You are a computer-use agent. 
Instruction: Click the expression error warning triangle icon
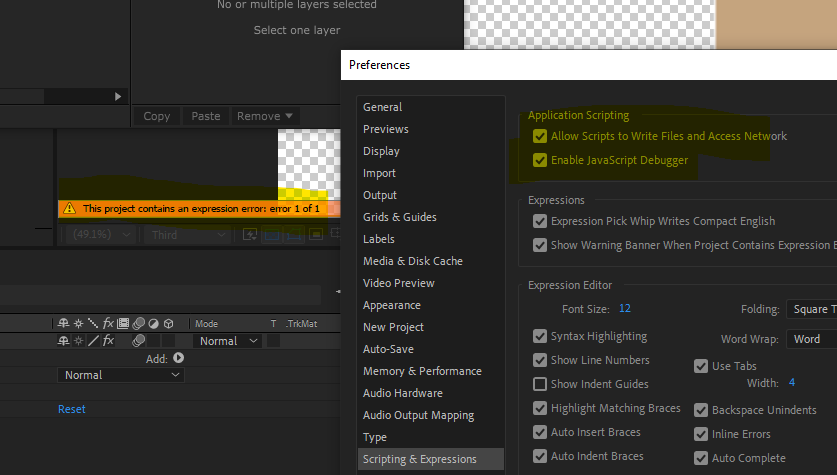69,208
